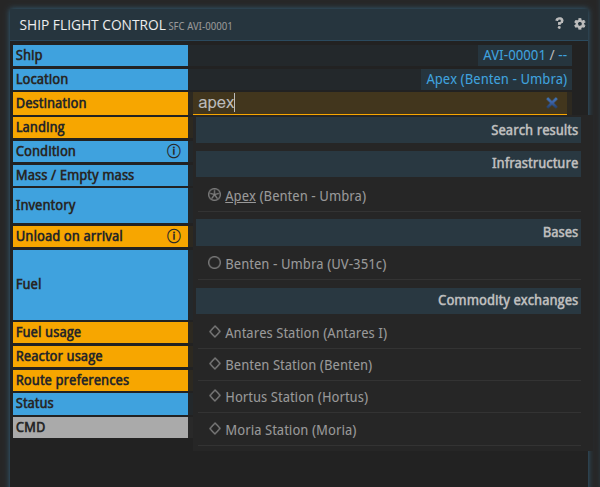
Task: Click the Apex infrastructure icon
Action: coord(214,196)
